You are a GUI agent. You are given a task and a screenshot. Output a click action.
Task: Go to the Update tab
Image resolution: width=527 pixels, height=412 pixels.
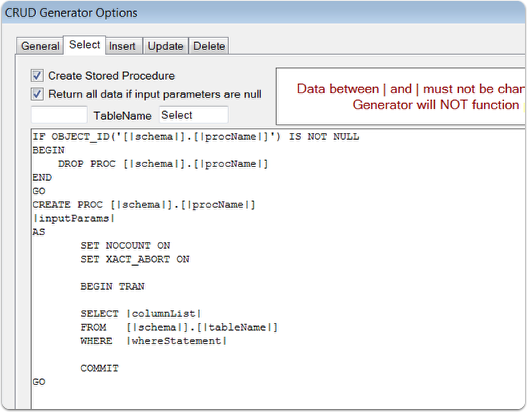point(165,46)
